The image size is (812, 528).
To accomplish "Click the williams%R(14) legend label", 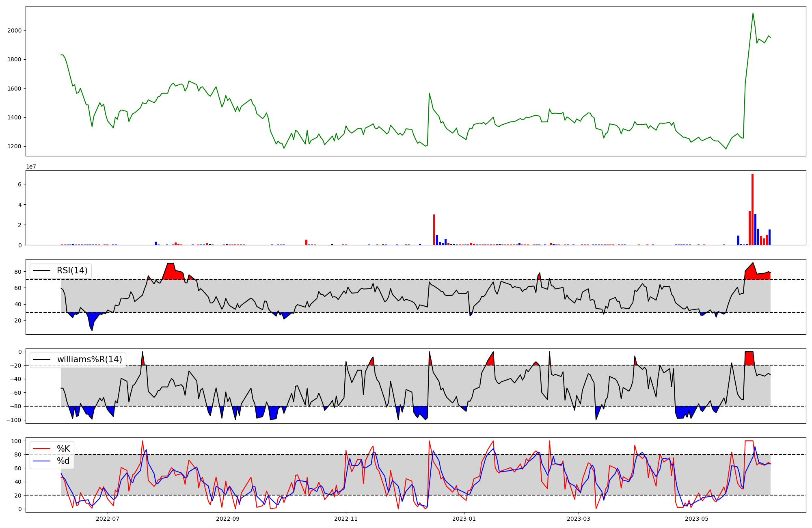I will point(89,359).
